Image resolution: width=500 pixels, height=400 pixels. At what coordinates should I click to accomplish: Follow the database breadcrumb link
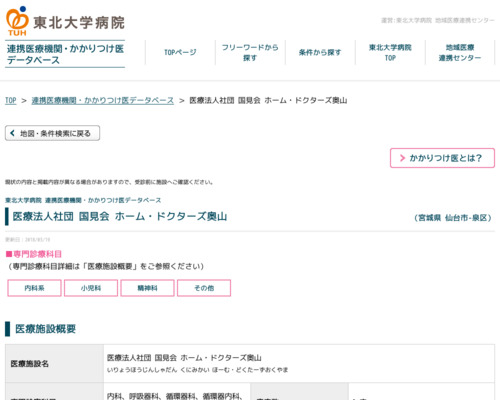point(103,100)
